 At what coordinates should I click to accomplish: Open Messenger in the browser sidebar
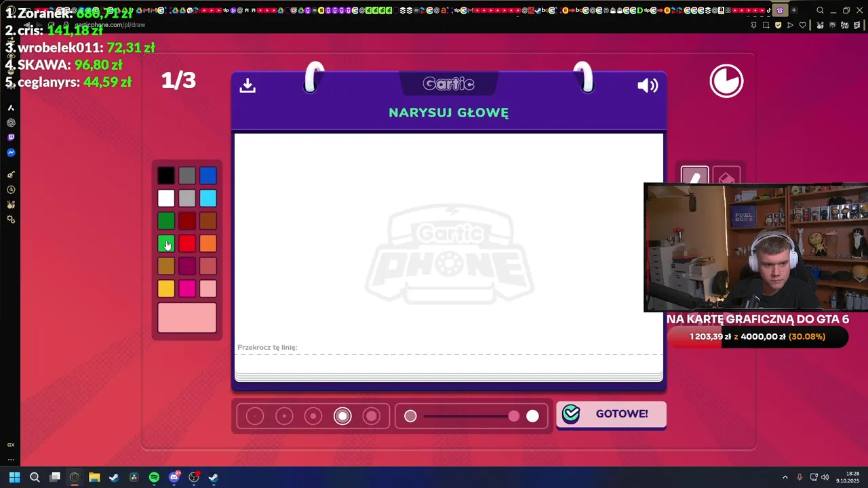coord(11,152)
